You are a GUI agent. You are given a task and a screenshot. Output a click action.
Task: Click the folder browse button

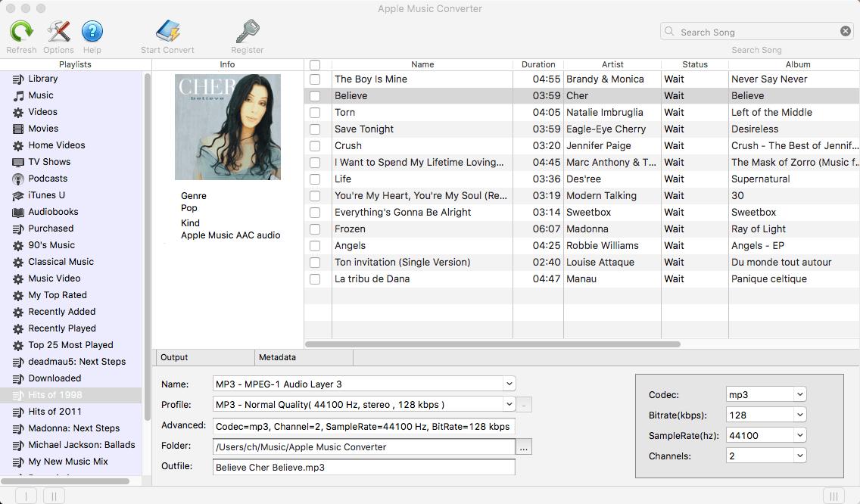click(523, 446)
